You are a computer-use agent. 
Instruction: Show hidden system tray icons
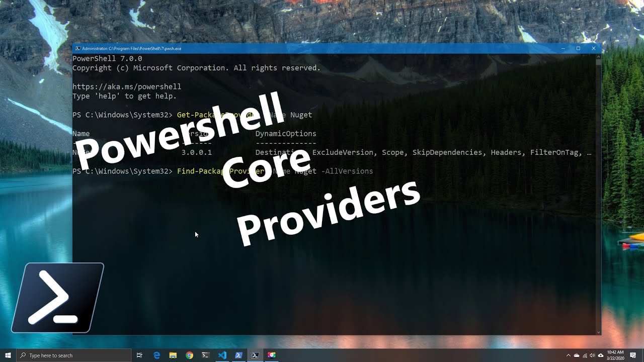tap(569, 355)
